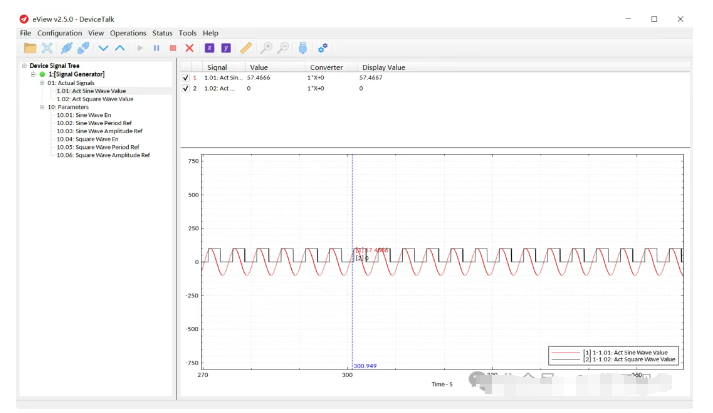Toggle the purple Y axis button
This screenshot has height=413, width=713.
(x=226, y=48)
